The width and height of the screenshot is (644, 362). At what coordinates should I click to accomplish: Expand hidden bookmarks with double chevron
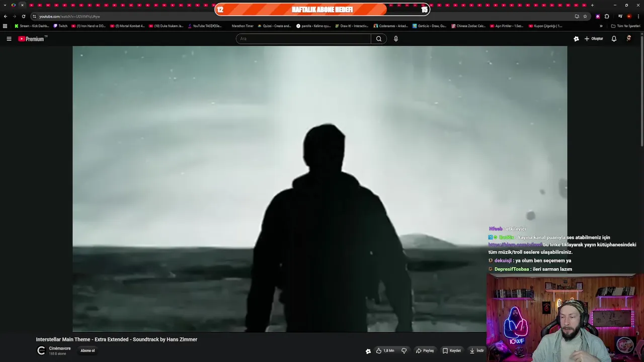click(601, 26)
